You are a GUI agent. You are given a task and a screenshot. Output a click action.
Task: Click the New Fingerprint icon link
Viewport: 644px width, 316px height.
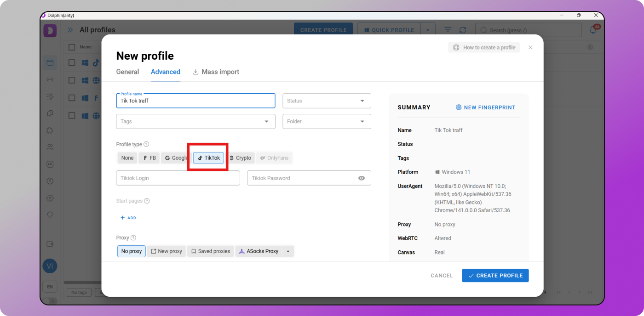[485, 107]
